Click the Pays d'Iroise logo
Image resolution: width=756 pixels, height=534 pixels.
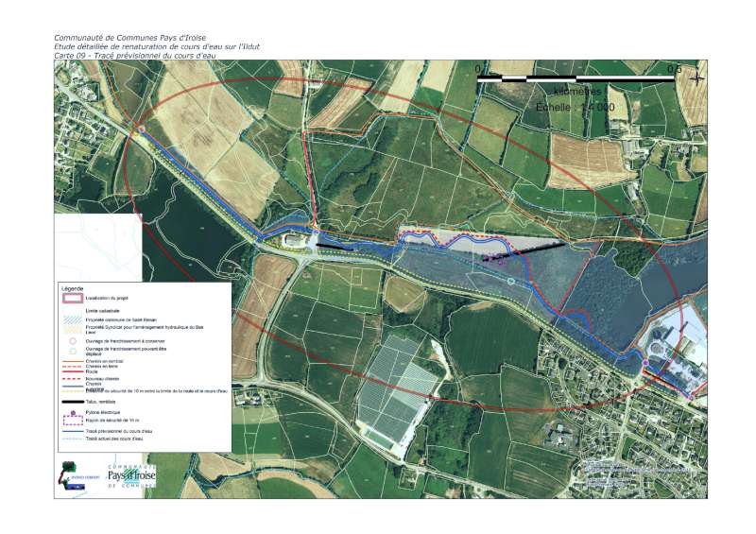131,475
